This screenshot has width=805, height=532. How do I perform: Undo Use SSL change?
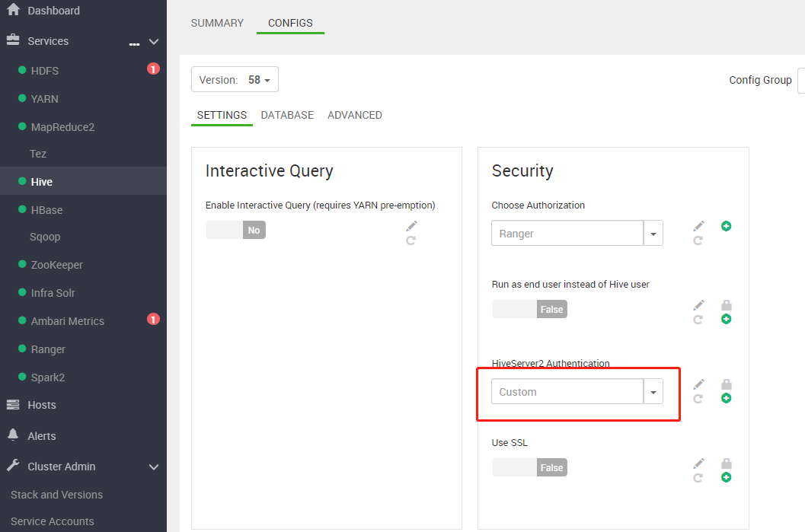[x=698, y=478]
